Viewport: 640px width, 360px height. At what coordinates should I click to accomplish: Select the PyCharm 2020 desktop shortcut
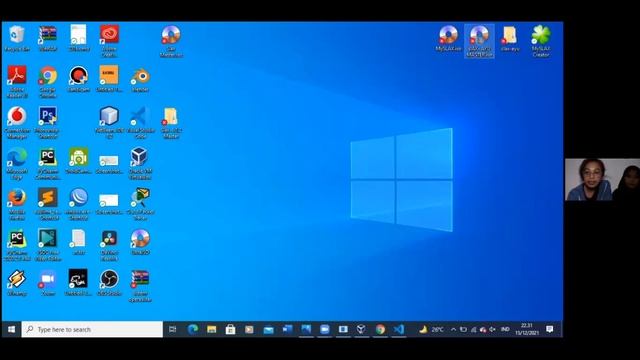(17, 244)
